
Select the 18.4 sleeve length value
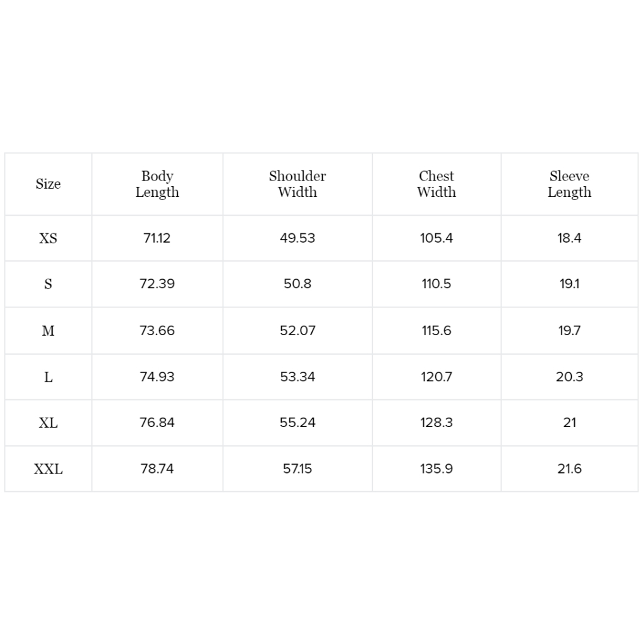[569, 238]
